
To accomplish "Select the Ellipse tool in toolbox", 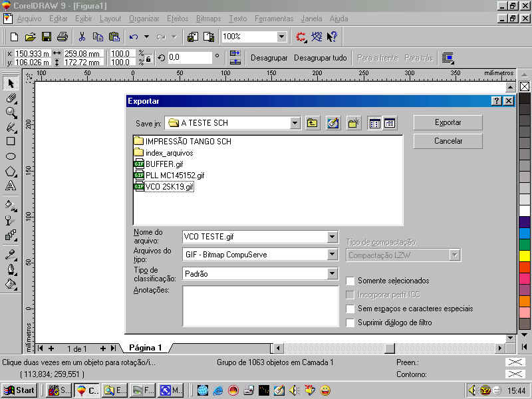I will tap(11, 156).
